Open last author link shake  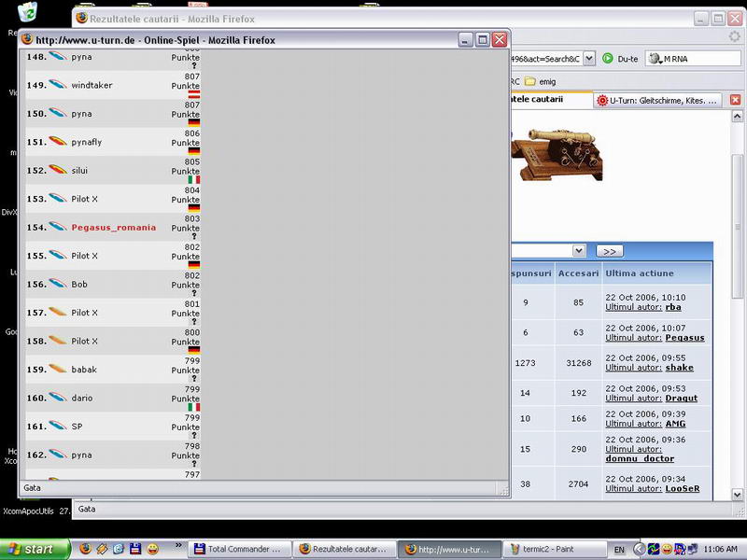[x=680, y=368]
